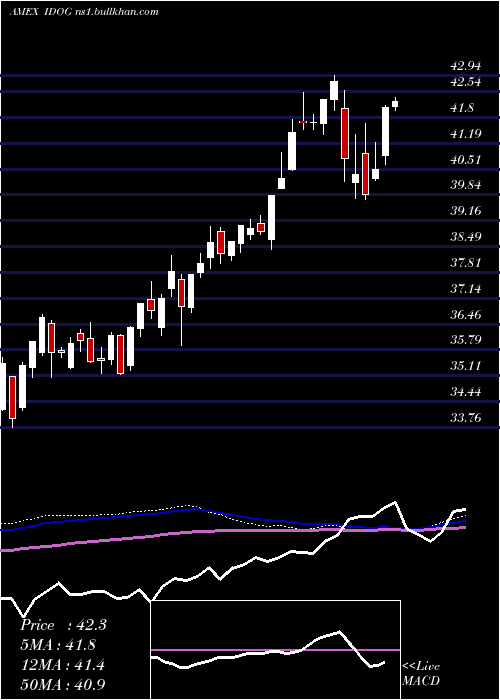Screen dimensions: 500x700
Task: Click the large red candle after the peak
Action: pos(345,133)
